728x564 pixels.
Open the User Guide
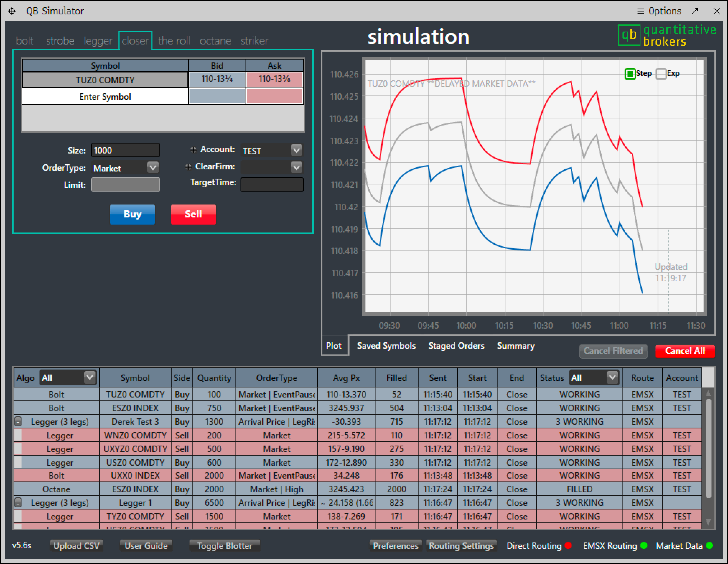146,546
